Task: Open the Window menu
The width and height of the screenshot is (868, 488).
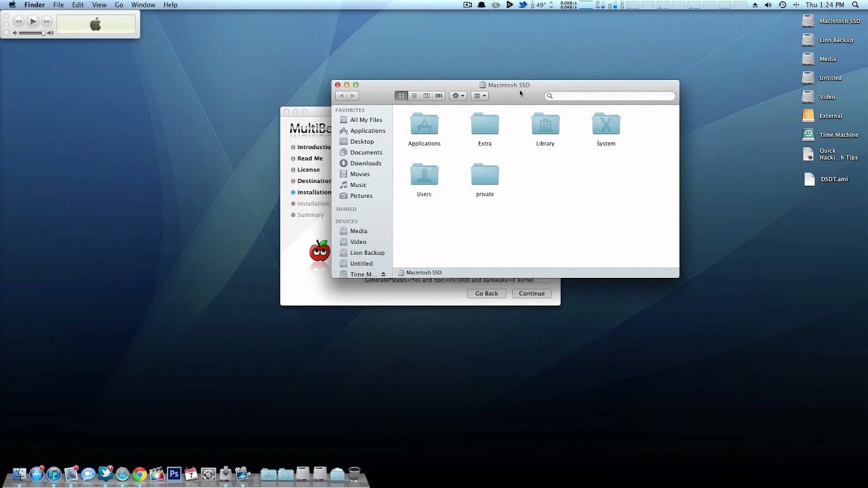Action: (x=143, y=5)
